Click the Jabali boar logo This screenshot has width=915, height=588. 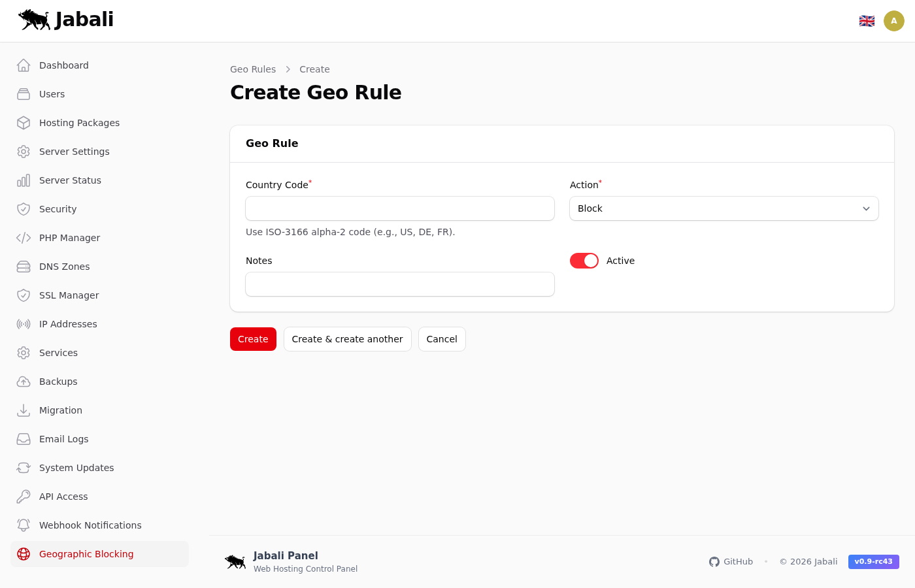35,20
